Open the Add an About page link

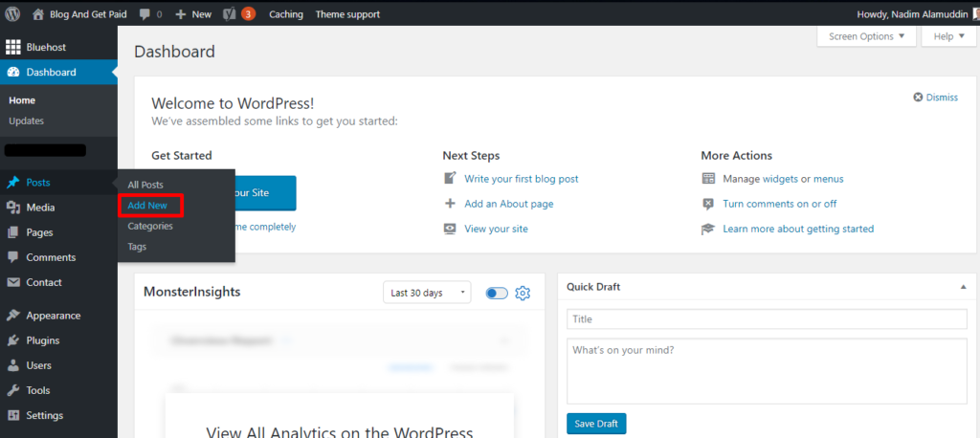click(509, 204)
